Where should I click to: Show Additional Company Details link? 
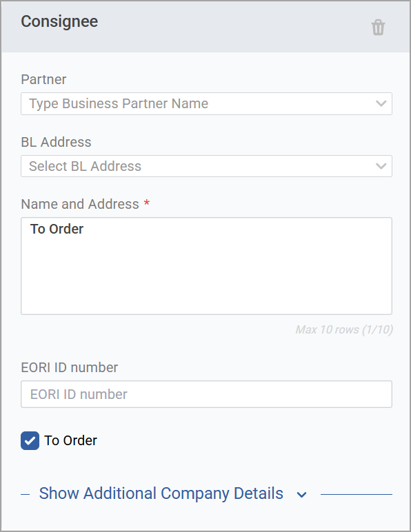coord(161,493)
